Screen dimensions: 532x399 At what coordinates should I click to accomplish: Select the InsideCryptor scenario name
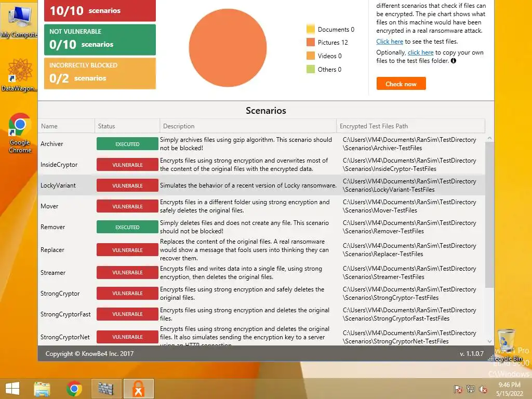point(59,165)
